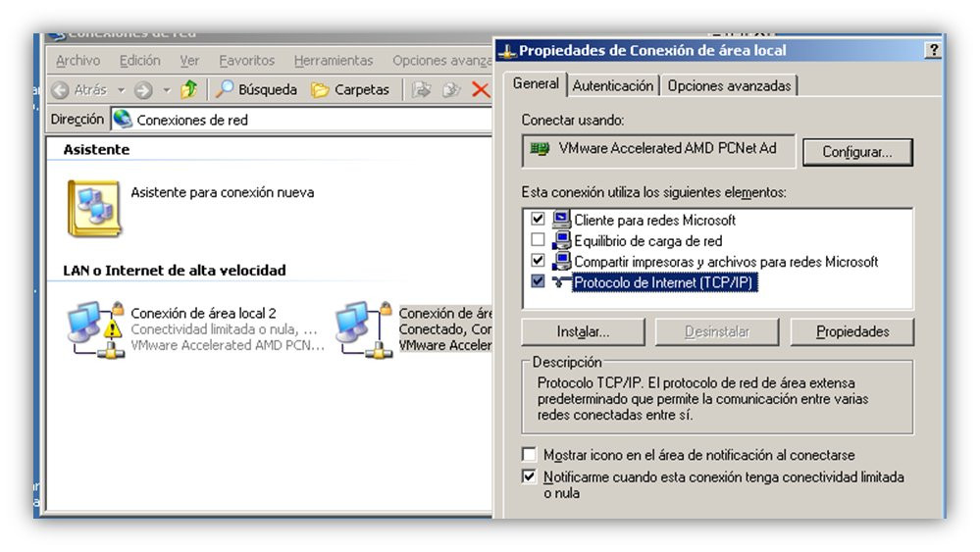Open Asistente para conexión nueva icon

(x=94, y=209)
